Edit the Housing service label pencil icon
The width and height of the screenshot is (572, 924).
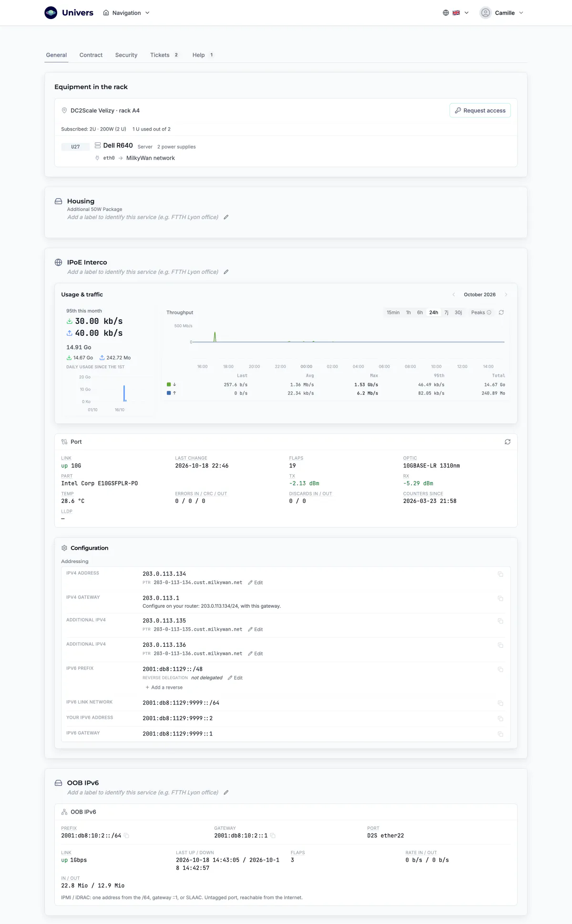(226, 217)
